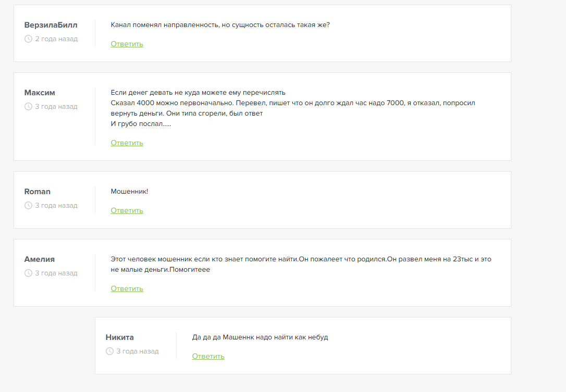Select the author name Амелия
566x392 pixels.
pos(40,259)
